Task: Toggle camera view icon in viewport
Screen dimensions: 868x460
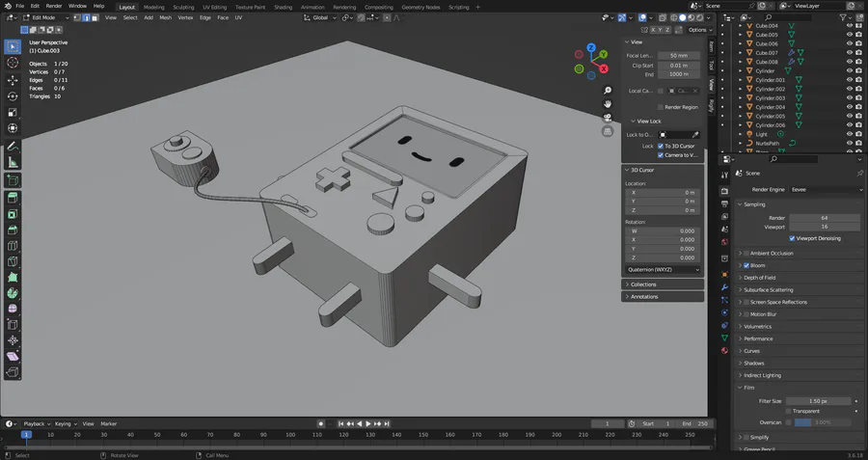Action: (x=608, y=118)
